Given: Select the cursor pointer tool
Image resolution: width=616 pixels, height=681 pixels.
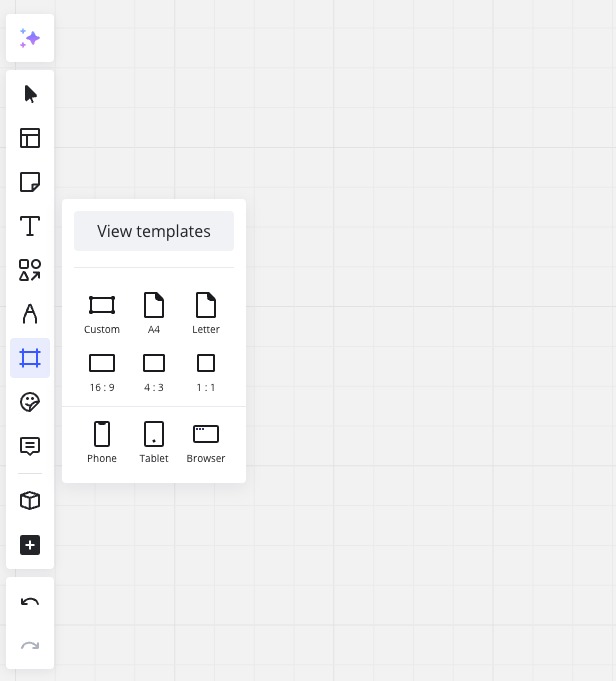Looking at the screenshot, I should [x=30, y=94].
